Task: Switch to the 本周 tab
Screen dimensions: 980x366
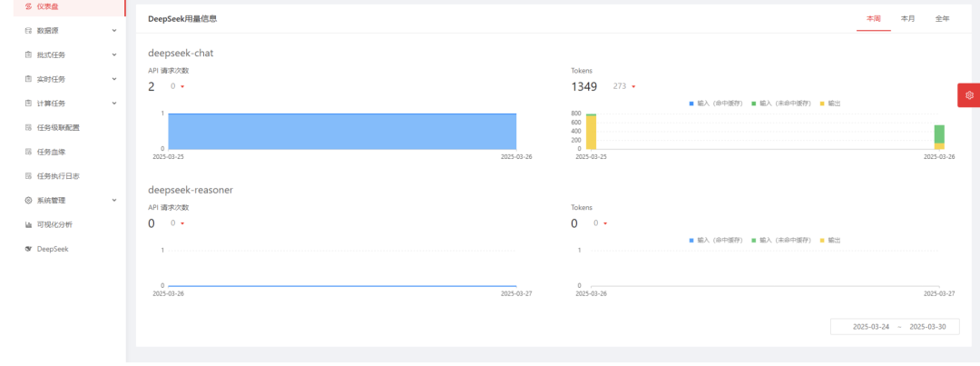Action: [873, 19]
